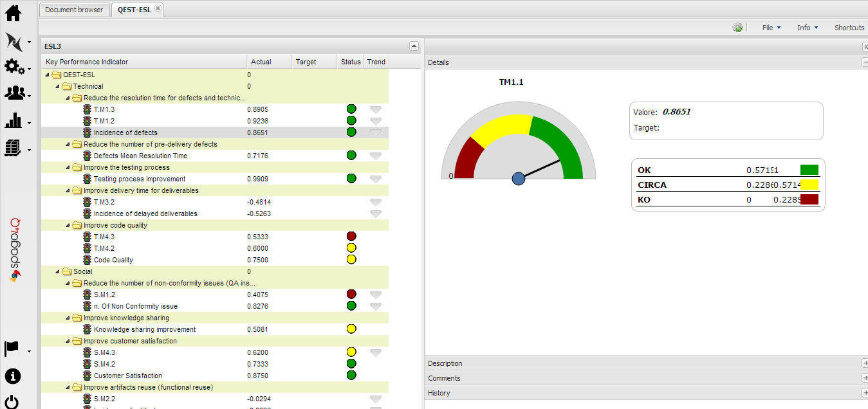Open the gears settings sidebar menu
This screenshot has height=409, width=868.
[14, 66]
